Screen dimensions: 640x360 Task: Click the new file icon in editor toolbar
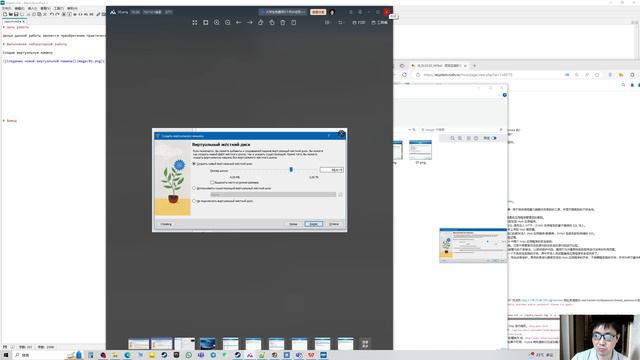click(x=5, y=14)
